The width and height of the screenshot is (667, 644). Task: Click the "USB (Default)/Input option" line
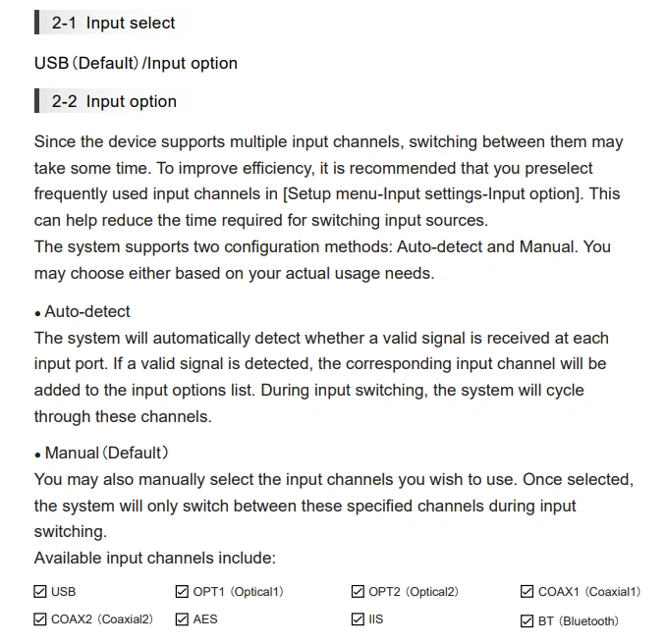tap(136, 63)
